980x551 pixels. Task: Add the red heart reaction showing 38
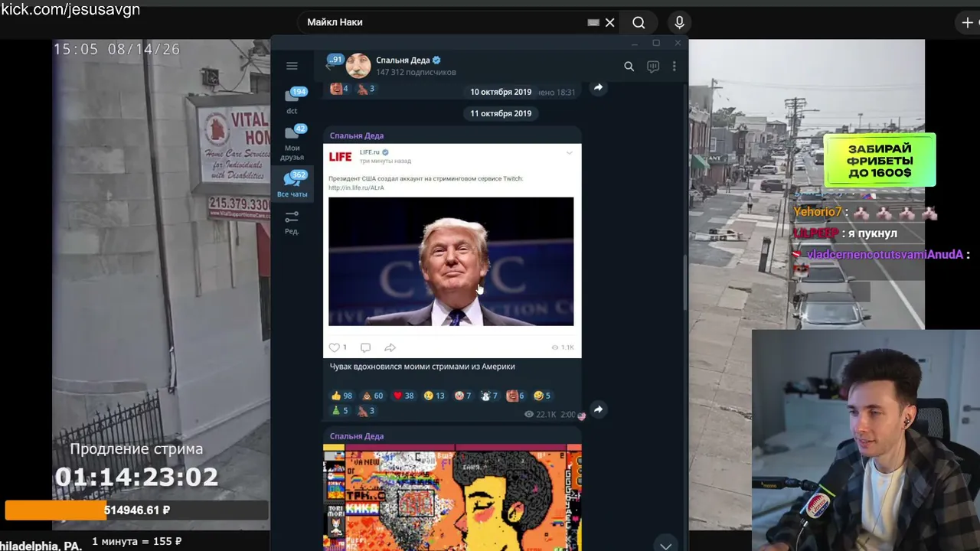point(403,396)
